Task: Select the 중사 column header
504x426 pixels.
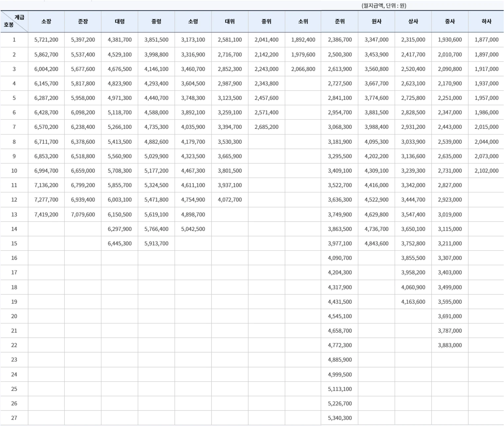Action: (450, 21)
